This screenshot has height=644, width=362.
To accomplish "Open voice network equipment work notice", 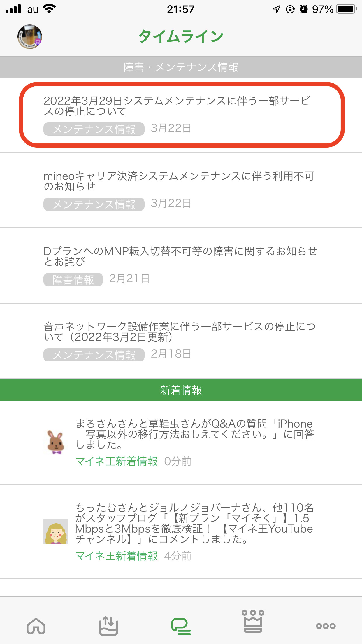I will point(180,332).
